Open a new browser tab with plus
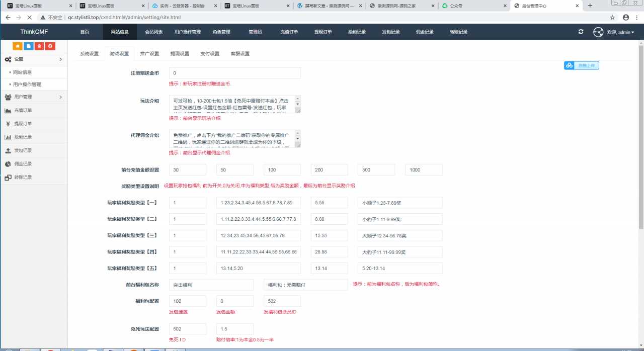 [590, 6]
